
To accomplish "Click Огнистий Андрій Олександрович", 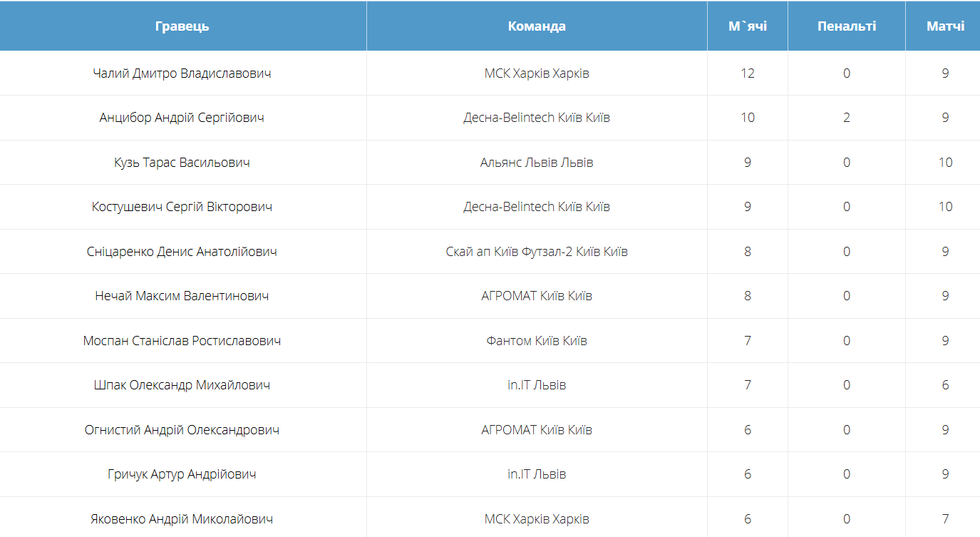I will click(182, 430).
